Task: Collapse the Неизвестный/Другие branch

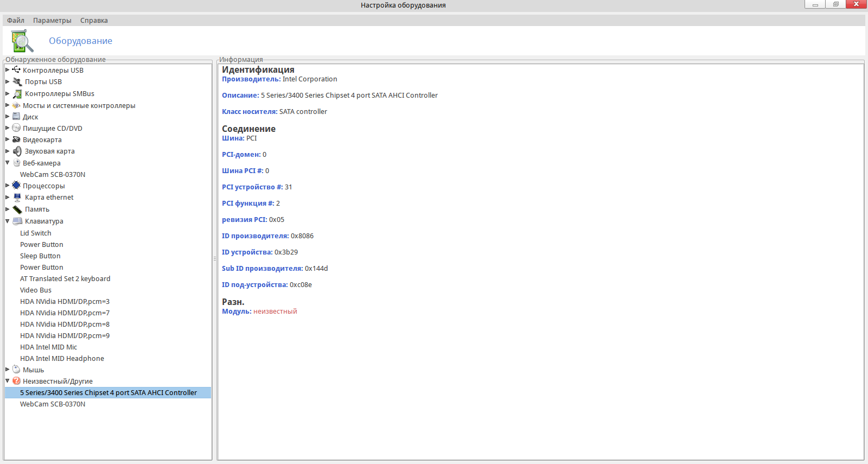Action: [x=8, y=381]
